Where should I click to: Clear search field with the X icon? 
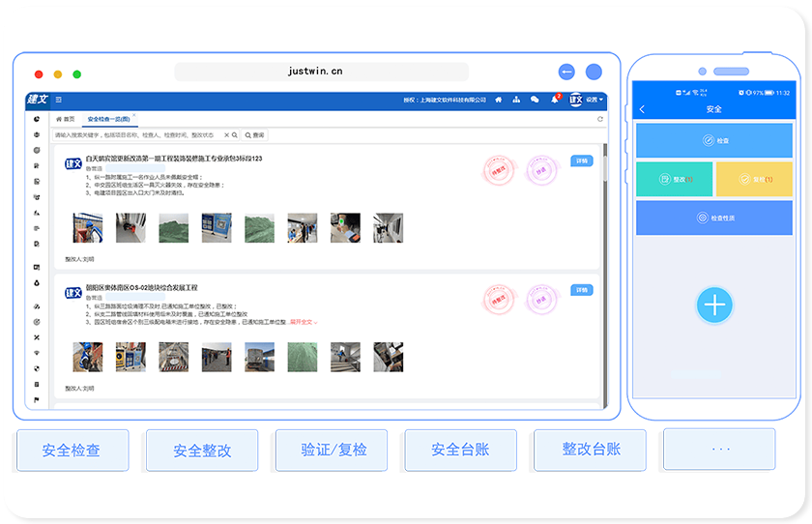(226, 135)
